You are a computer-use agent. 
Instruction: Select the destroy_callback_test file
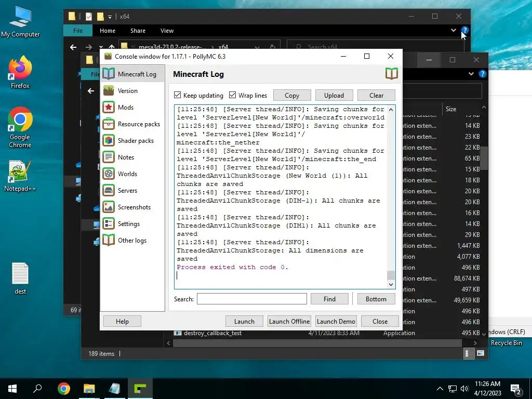click(212, 333)
